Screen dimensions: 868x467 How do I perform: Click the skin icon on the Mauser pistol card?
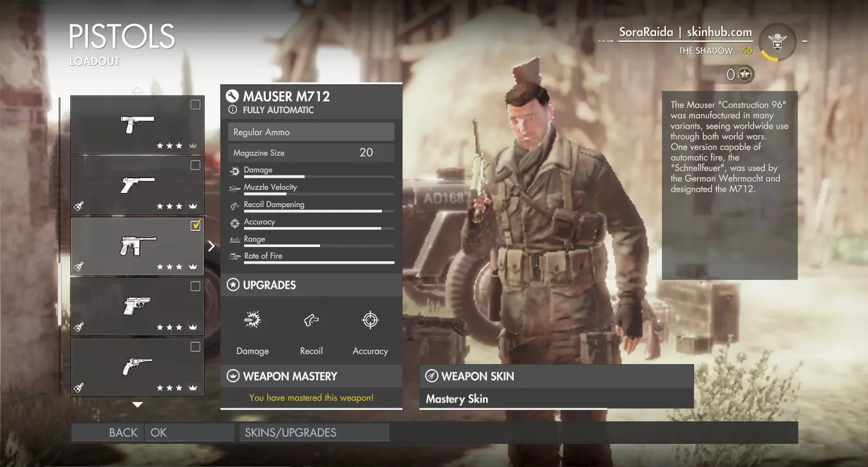point(79,267)
